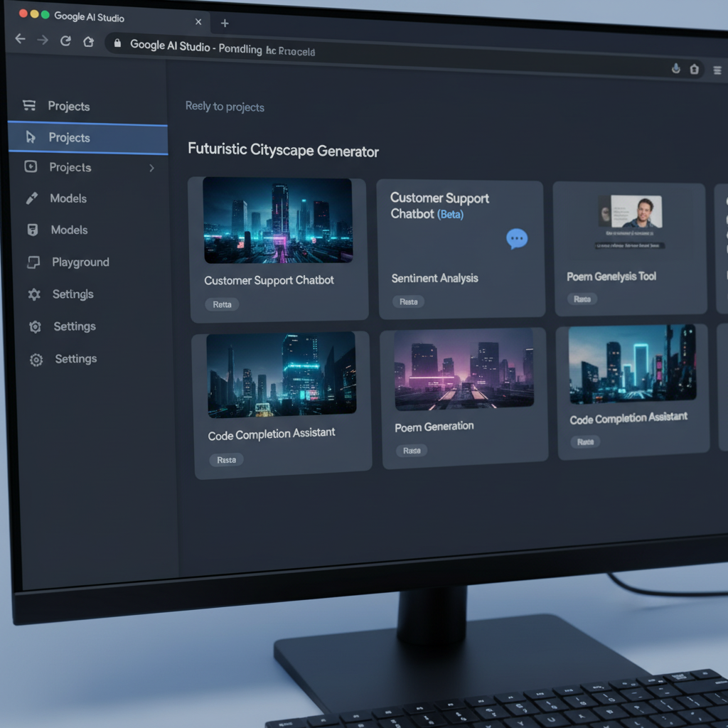The width and height of the screenshot is (728, 728).
Task: Click Customer Support Chatbot title under cityscape thumbnail
Action: [269, 280]
